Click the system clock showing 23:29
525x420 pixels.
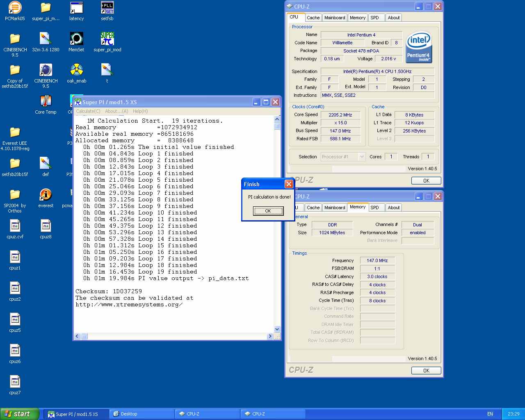514,414
